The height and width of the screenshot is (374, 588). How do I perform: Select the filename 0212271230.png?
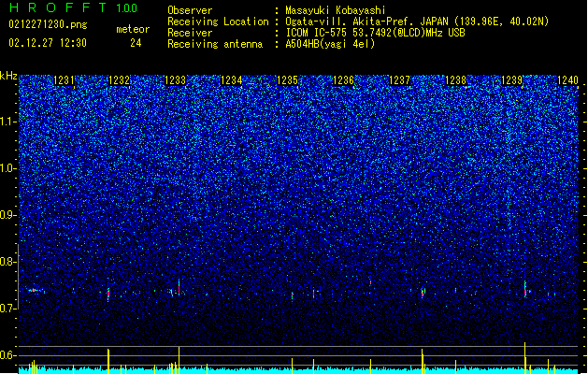coord(48,25)
